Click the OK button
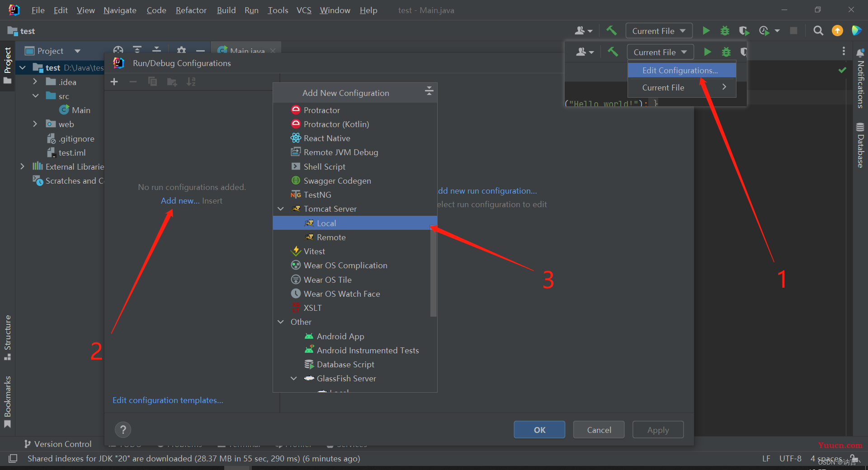Screen dimensions: 868x470 539,430
